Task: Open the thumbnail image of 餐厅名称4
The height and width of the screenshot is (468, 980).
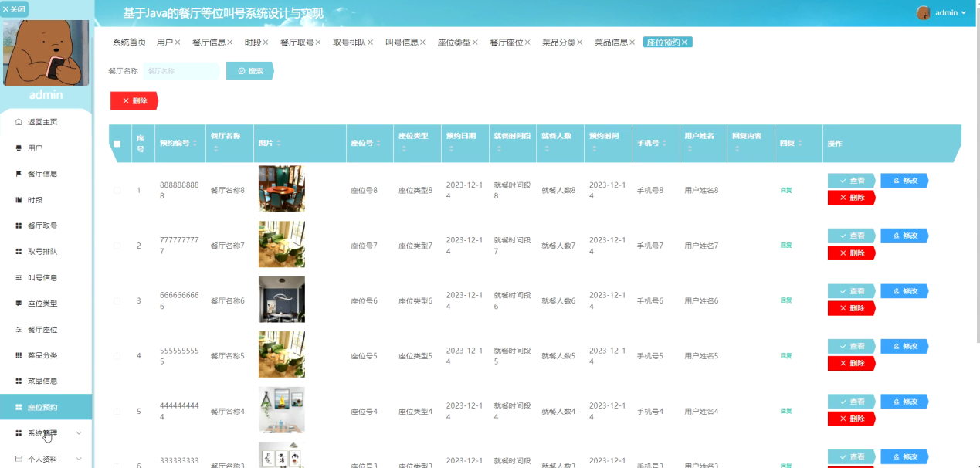Action: [x=282, y=410]
